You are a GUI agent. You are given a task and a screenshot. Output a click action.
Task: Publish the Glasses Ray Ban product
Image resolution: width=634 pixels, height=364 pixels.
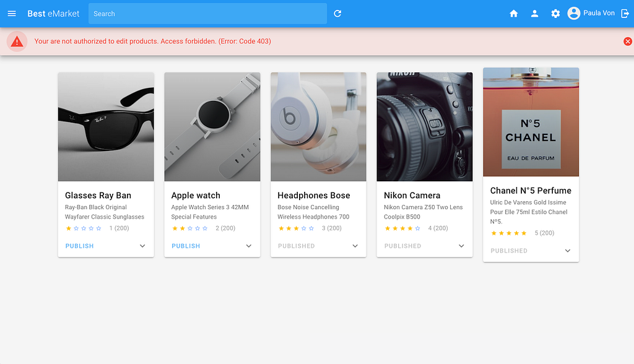[80, 246]
